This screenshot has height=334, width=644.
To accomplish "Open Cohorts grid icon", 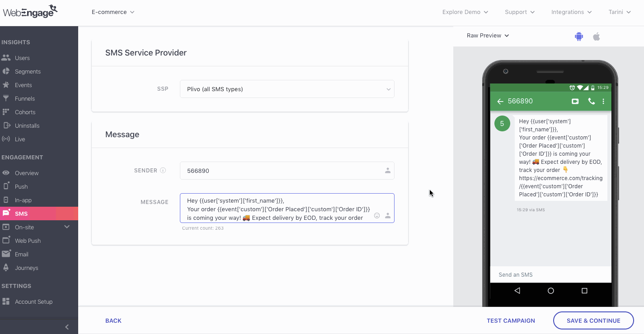I will pos(6,112).
